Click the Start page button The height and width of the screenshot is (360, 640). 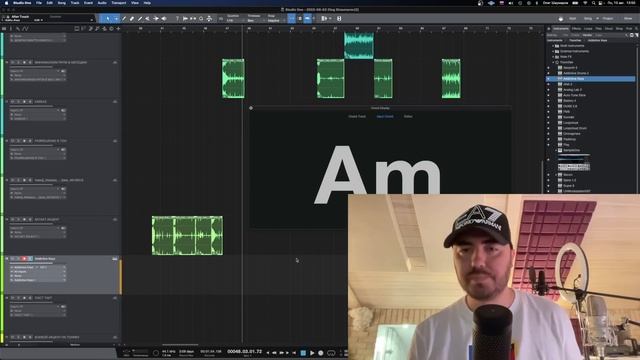click(573, 18)
